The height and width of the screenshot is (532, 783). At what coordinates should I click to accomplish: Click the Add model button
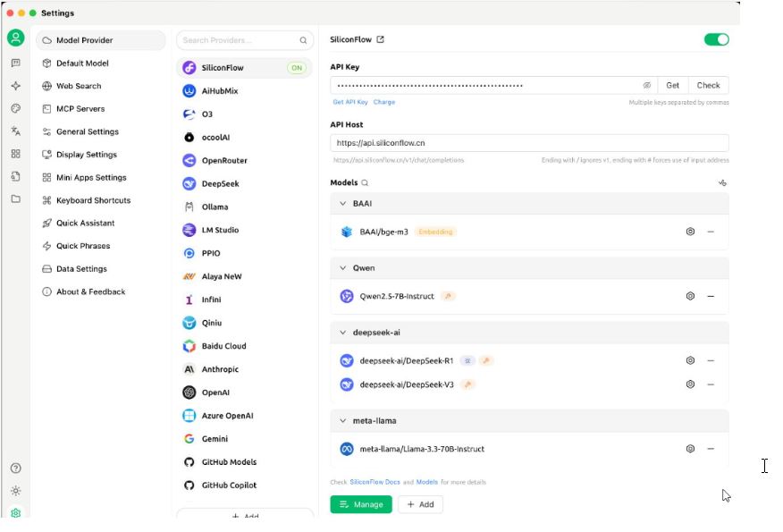tap(420, 504)
